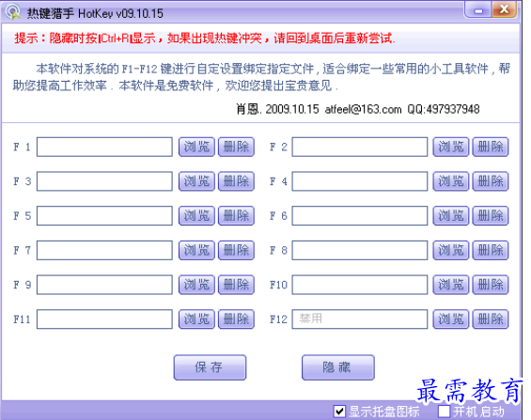This screenshot has width=531, height=420.
Task: Click the F2 file path field
Action: point(360,147)
